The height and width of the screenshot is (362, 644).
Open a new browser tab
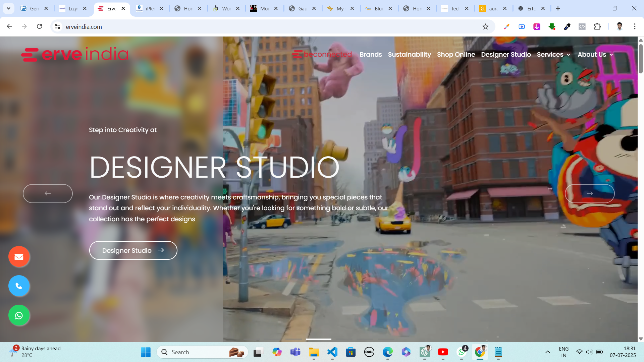(558, 8)
